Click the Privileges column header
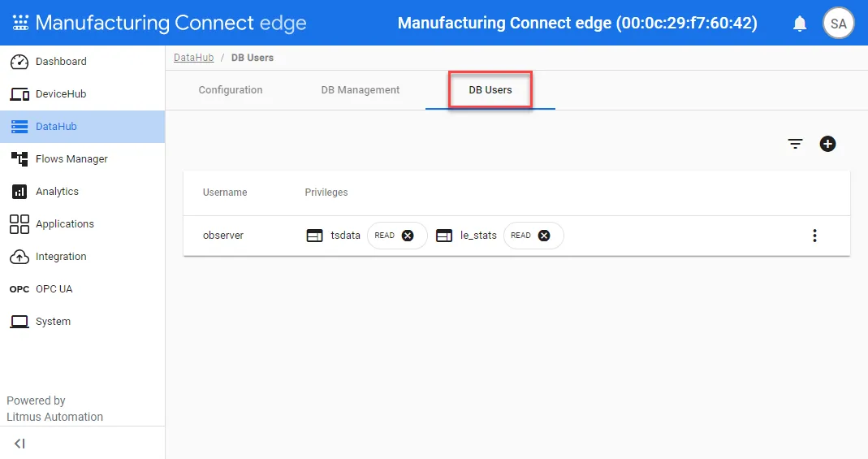Screen dimensions: 868x459 click(326, 192)
